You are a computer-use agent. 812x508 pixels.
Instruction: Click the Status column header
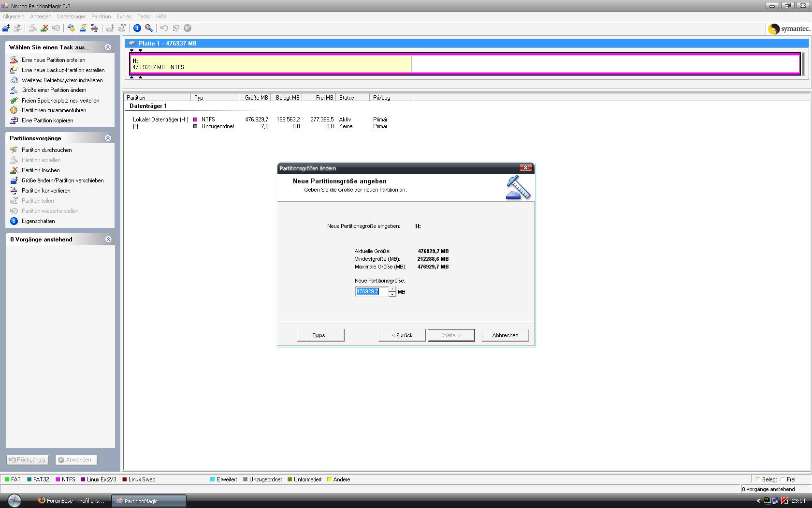352,98
